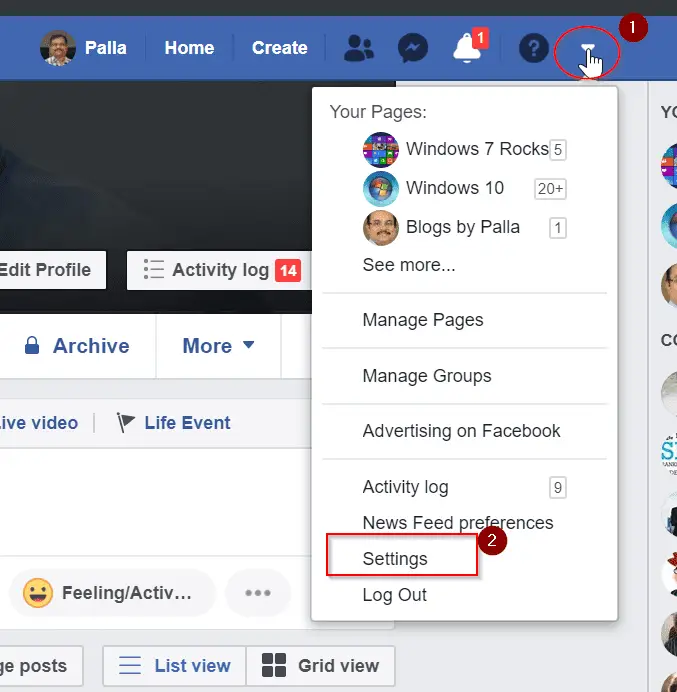The height and width of the screenshot is (692, 677).
Task: Open Friend Requests people icon
Action: coord(359,48)
